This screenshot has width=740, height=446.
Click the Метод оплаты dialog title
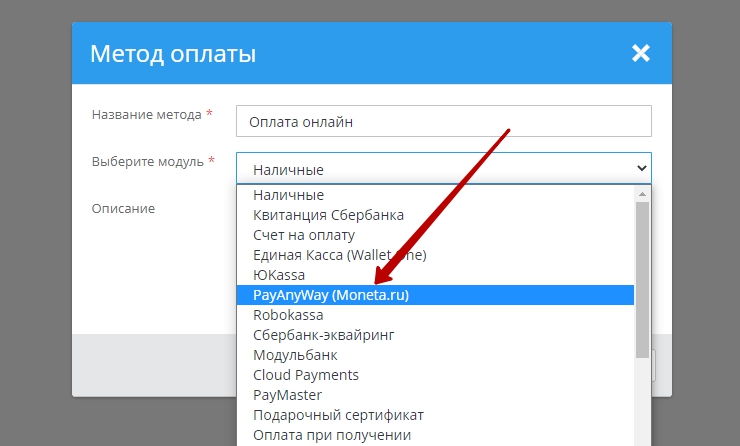(173, 54)
